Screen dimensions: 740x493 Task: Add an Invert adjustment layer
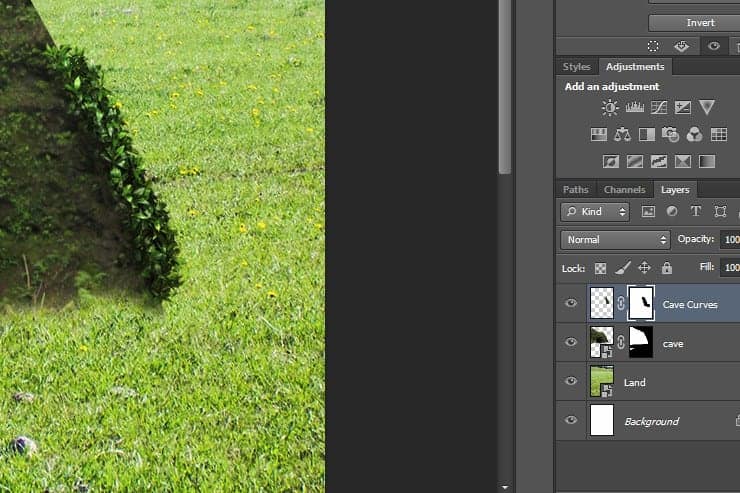click(x=611, y=162)
